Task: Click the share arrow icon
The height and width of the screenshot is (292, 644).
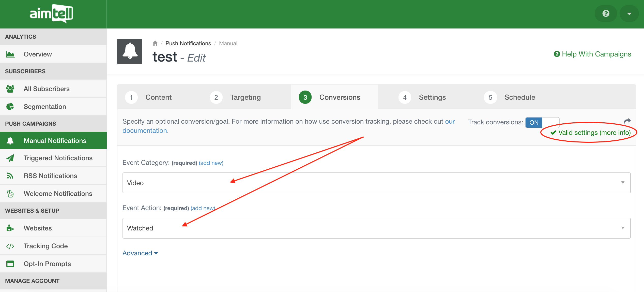Action: 627,121
